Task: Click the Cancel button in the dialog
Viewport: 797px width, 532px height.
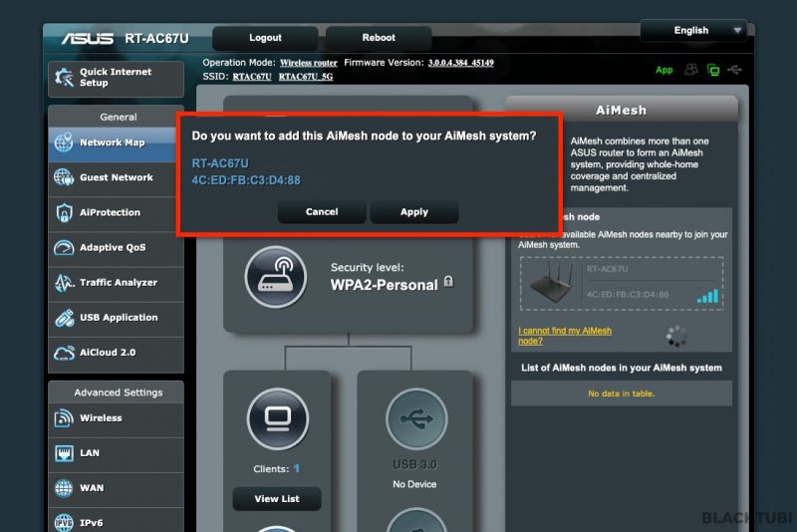Action: coord(322,212)
